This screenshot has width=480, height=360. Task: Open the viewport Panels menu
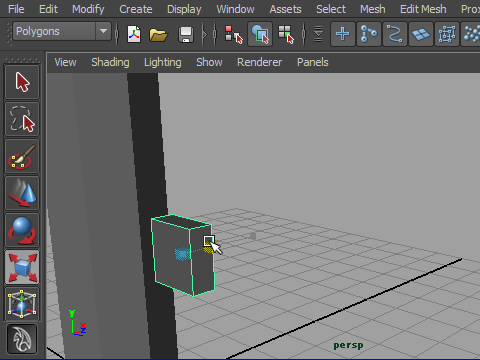313,62
